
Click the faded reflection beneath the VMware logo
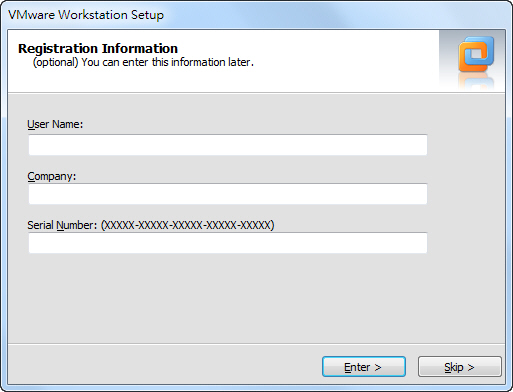476,82
